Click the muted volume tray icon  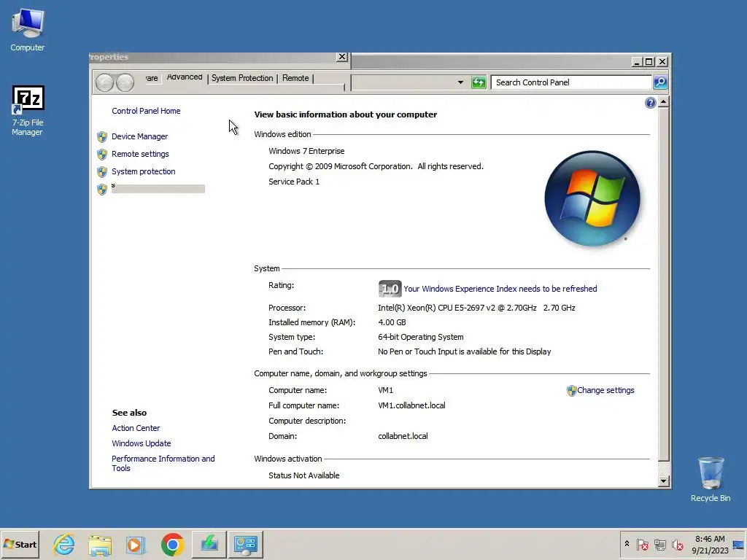pos(677,544)
